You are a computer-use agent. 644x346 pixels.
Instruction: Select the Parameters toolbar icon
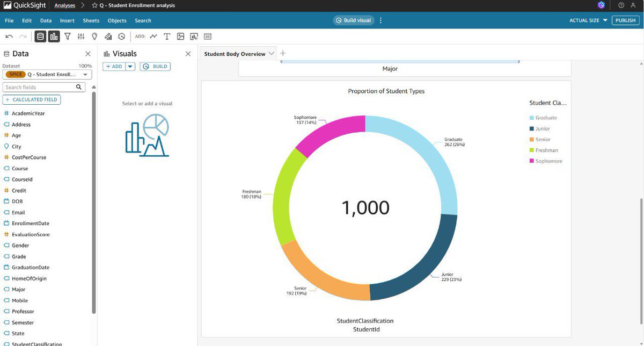point(81,36)
